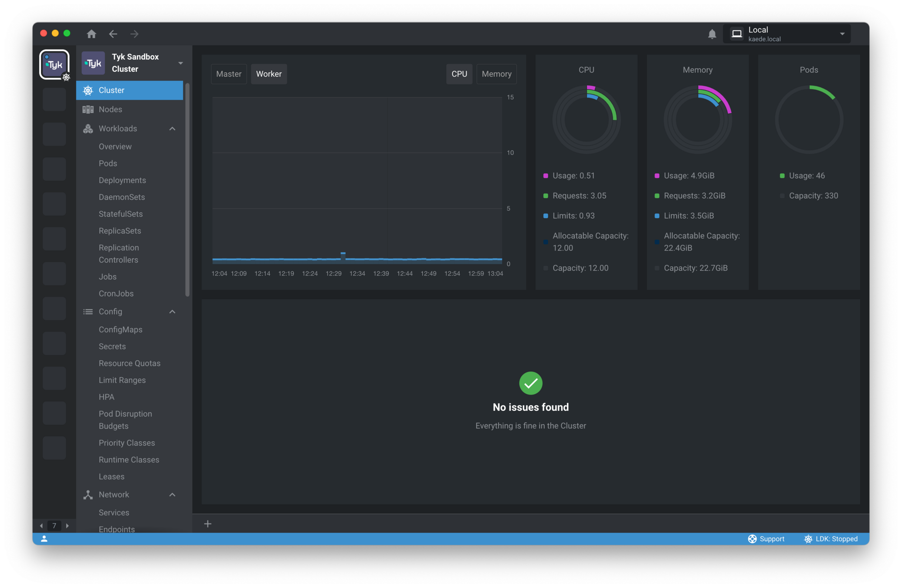Open Deployments in the sidebar
Screen dimensions: 902x588
(x=122, y=180)
